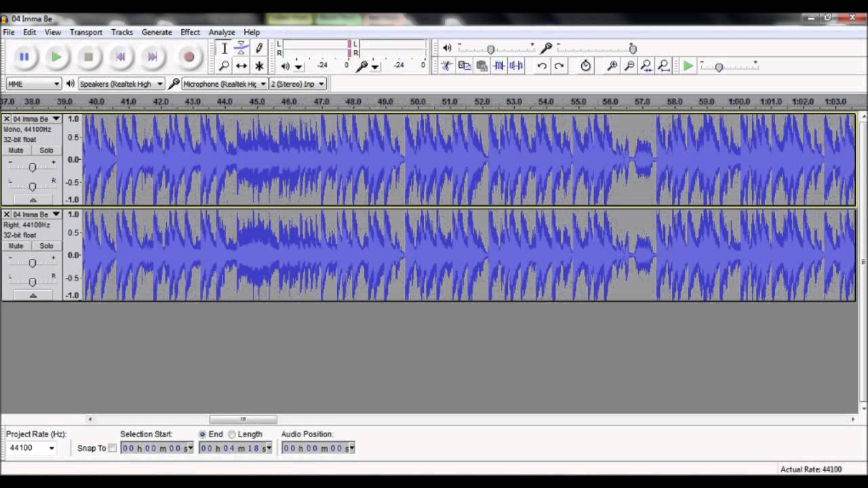Open the View menu
This screenshot has height=488, width=868.
click(53, 32)
